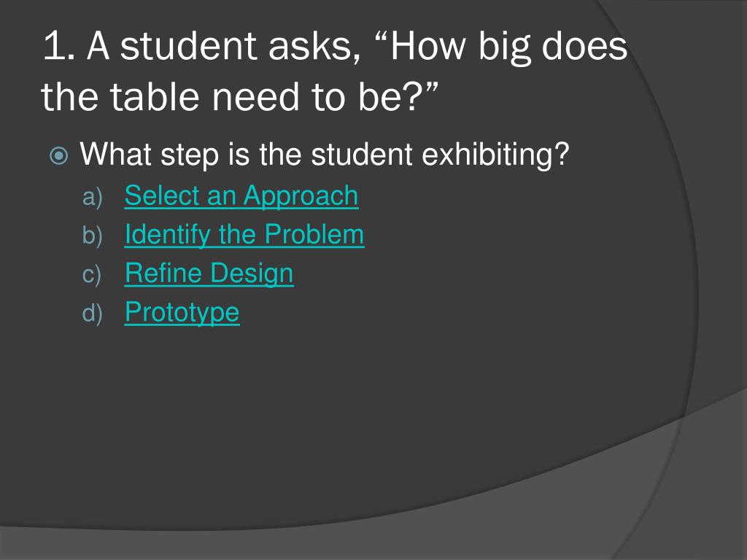Click the phrase "How big does" in title

click(x=509, y=47)
